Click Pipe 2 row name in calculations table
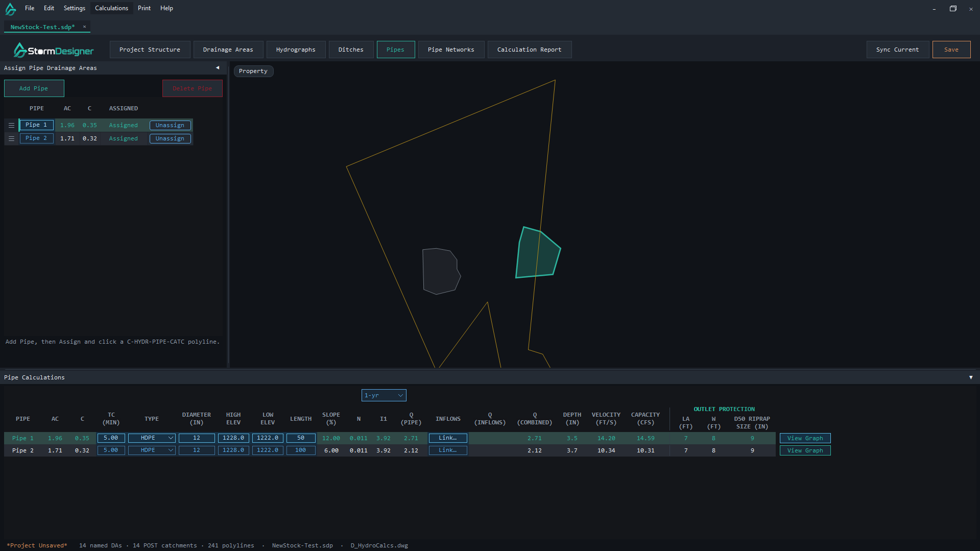 (23, 450)
